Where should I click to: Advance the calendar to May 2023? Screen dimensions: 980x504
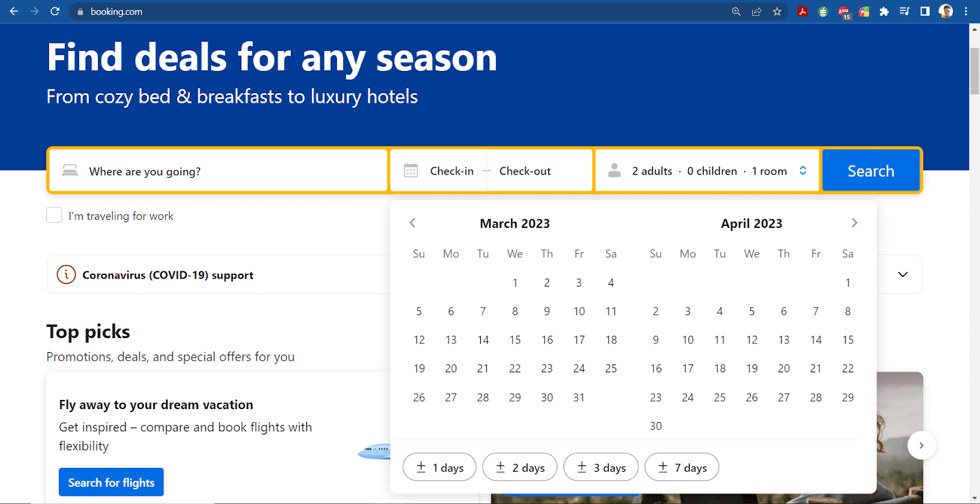854,223
